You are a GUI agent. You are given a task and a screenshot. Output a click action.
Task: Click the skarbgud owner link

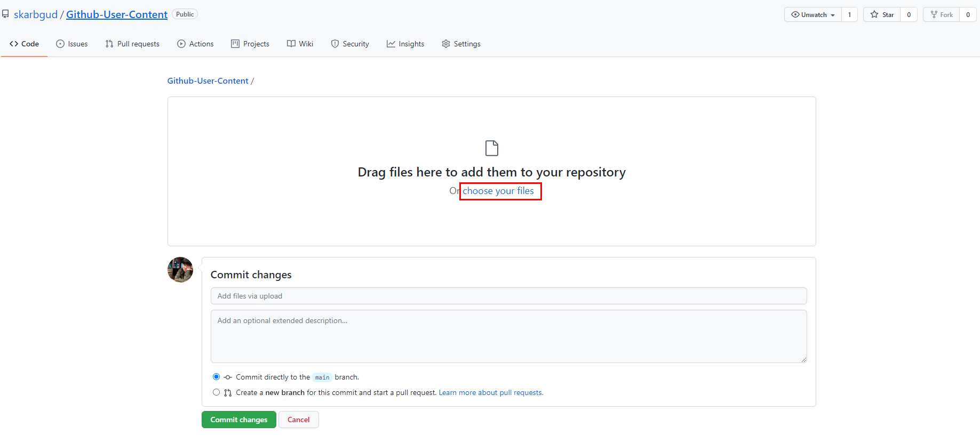click(36, 14)
